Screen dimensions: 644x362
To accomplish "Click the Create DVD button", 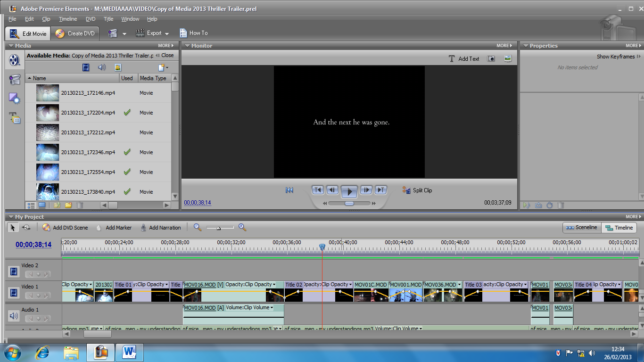I will click(x=75, y=33).
